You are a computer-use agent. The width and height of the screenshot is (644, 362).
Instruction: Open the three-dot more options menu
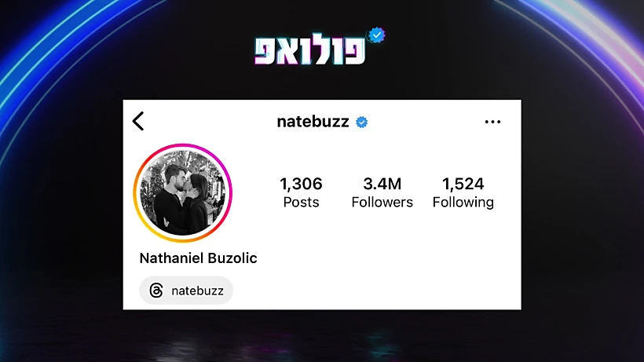pos(492,122)
